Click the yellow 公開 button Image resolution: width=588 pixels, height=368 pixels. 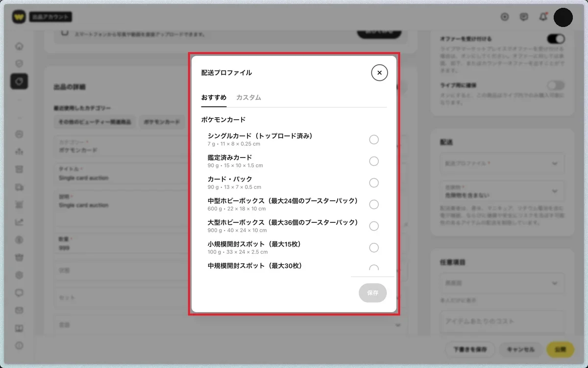[560, 350]
